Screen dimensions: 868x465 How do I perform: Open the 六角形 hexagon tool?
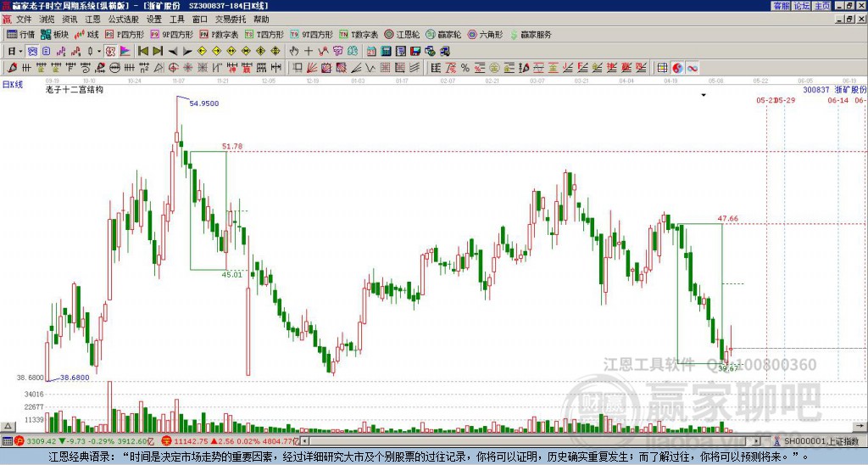tap(486, 34)
